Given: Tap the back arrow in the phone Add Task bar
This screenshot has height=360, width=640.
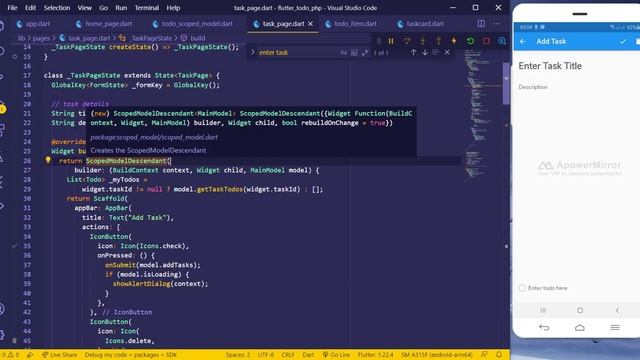Looking at the screenshot, I should tap(523, 41).
